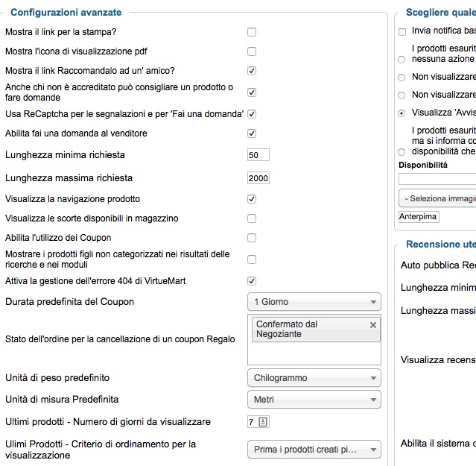Disable ReCaptcha per le segnalazioni checkbox
Viewport: 476px width, 466px height.
[x=252, y=114]
